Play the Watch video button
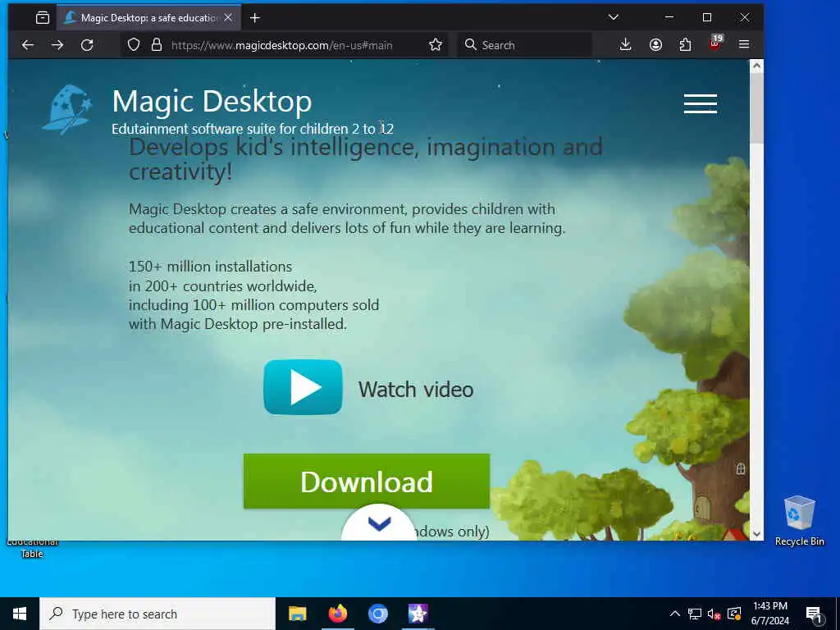Viewport: 840px width, 630px height. pyautogui.click(x=303, y=387)
